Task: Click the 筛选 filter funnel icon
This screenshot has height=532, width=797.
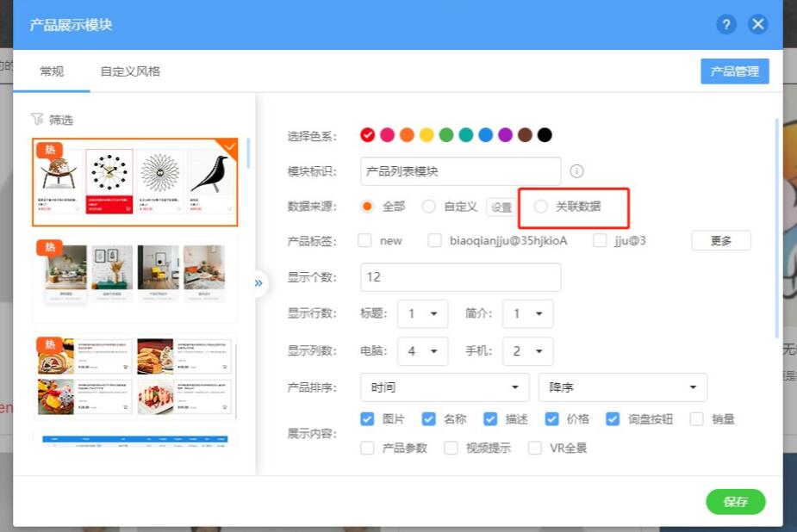Action: pyautogui.click(x=37, y=120)
